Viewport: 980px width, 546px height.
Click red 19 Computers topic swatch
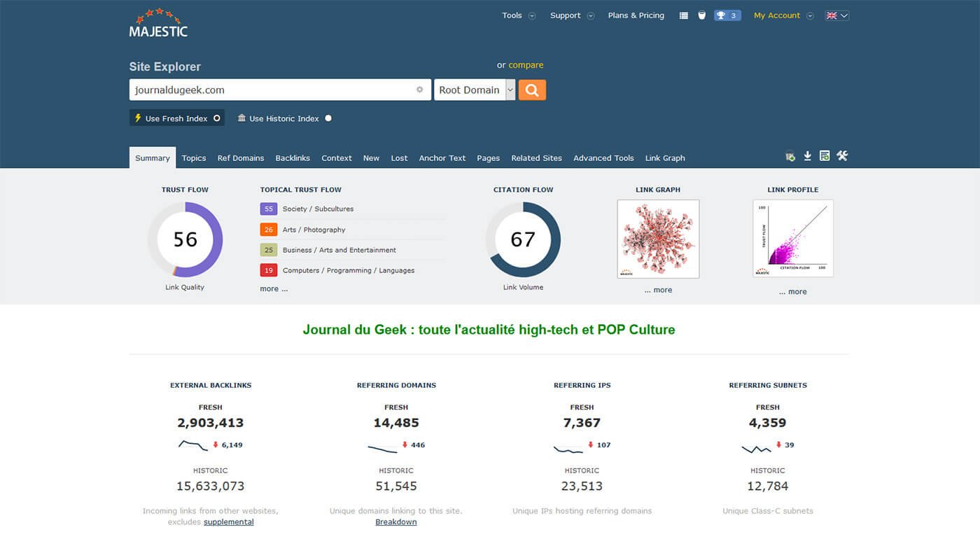pos(269,269)
